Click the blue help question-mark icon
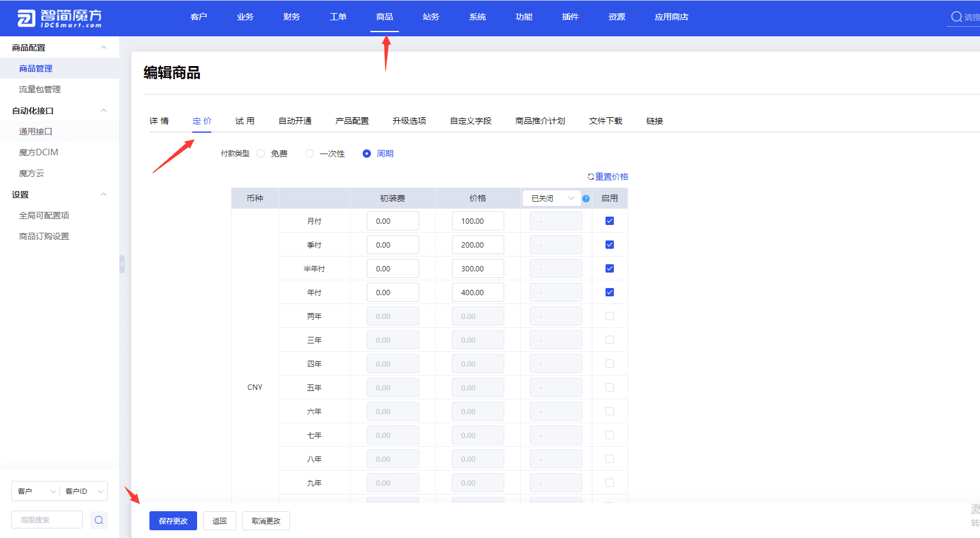 [586, 198]
